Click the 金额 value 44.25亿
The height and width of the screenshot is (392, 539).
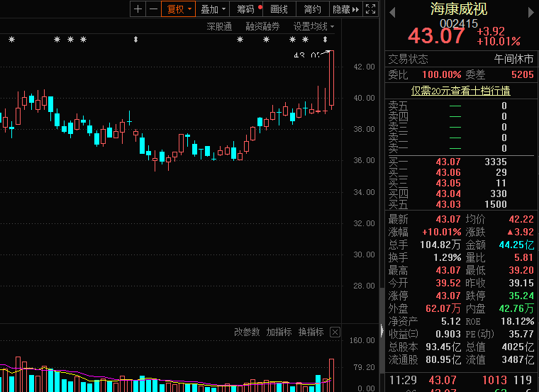(516, 245)
